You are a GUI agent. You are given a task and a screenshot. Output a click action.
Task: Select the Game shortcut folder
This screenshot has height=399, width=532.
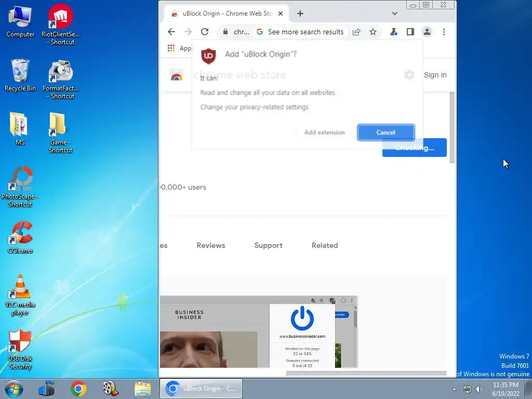coord(60,133)
